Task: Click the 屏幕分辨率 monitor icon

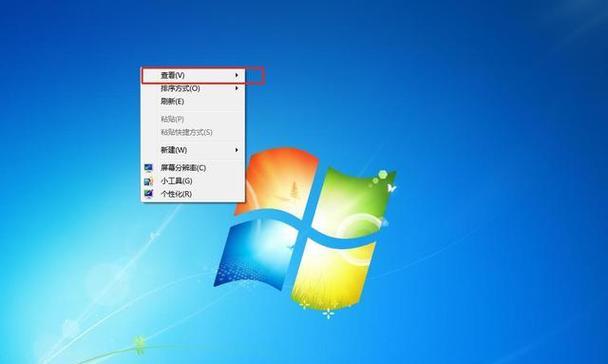Action: coord(148,168)
